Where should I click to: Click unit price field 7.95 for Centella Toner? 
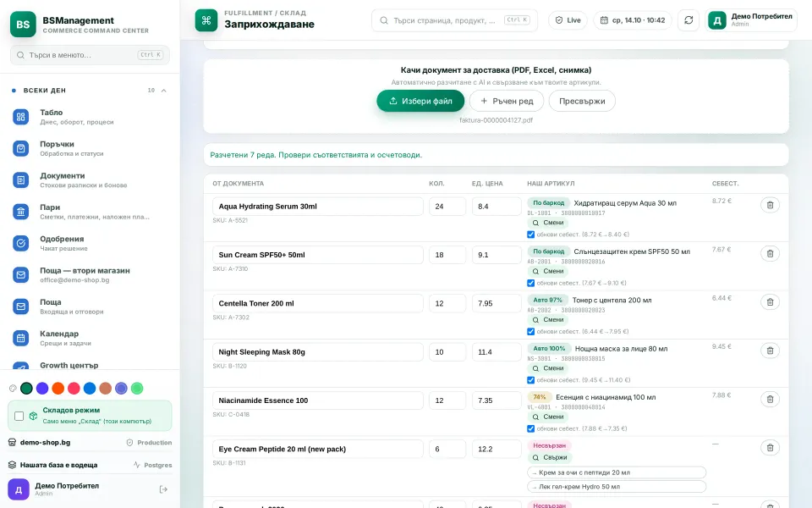tap(497, 303)
